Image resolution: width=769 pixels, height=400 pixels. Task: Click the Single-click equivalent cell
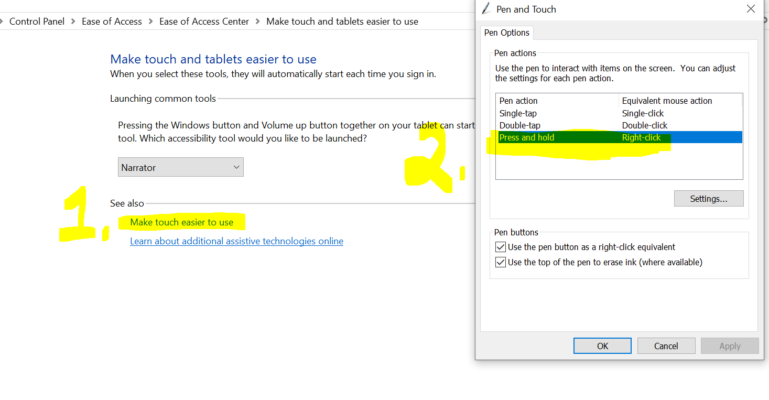point(642,113)
